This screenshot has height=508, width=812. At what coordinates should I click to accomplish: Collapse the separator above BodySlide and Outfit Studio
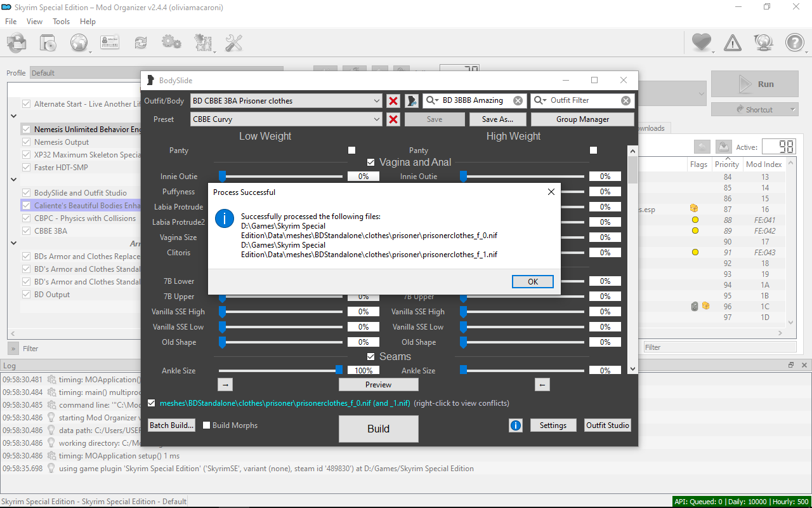point(13,180)
